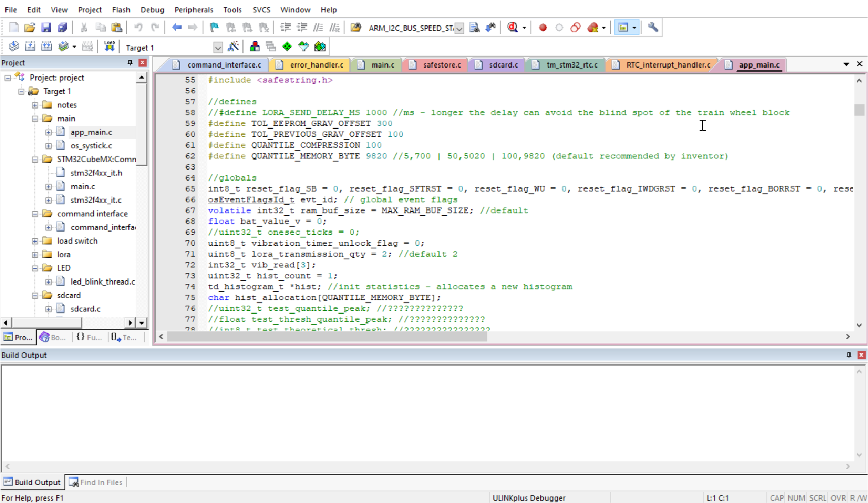This screenshot has height=503, width=868.
Task: Click the project tree horizontal scrollbar thumb
Action: 47,322
